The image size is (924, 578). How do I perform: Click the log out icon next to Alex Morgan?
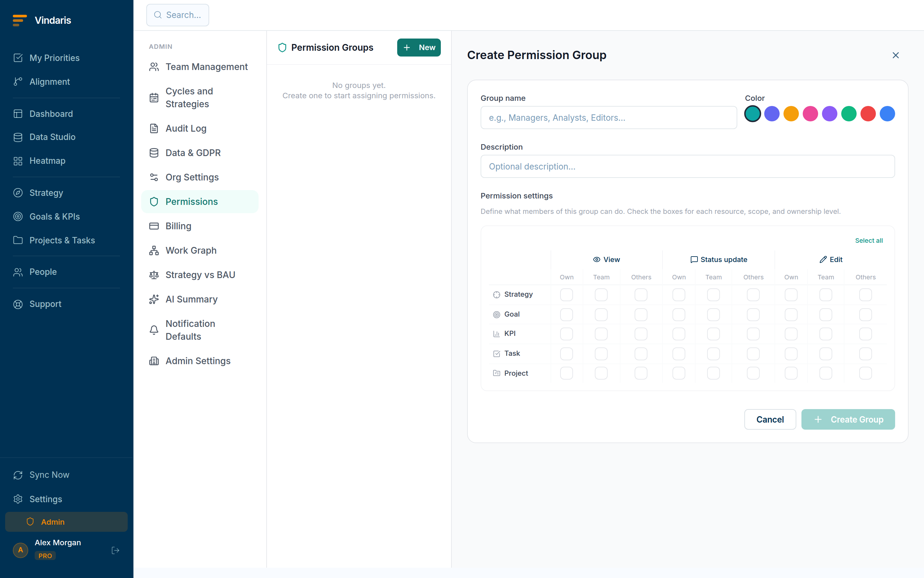click(115, 550)
